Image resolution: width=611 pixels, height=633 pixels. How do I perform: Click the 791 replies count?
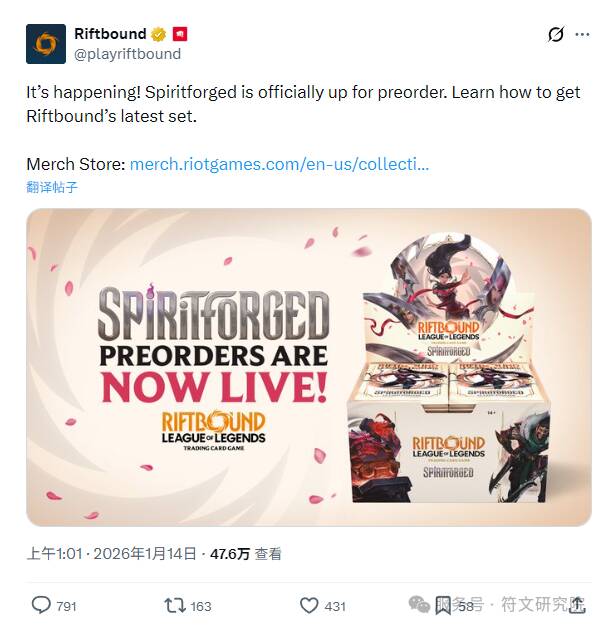[66, 606]
